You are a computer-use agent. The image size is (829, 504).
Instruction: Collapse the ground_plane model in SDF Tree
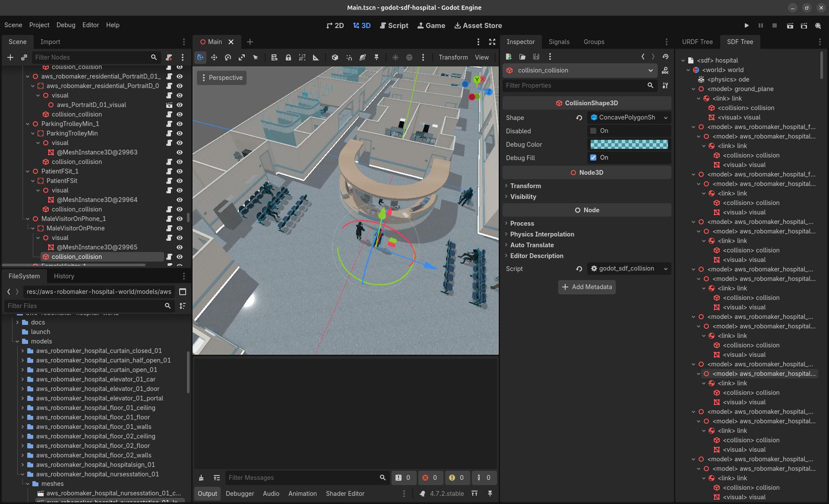pyautogui.click(x=693, y=89)
